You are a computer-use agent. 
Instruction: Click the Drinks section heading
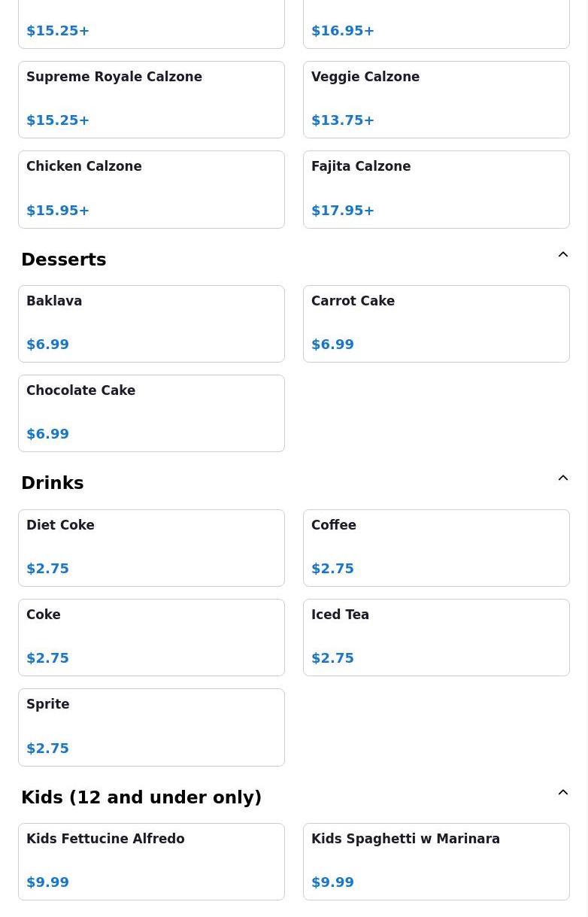(53, 483)
